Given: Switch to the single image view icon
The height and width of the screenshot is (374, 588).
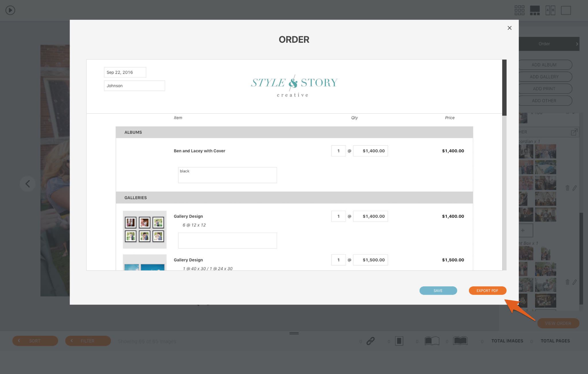Looking at the screenshot, I should [x=566, y=10].
